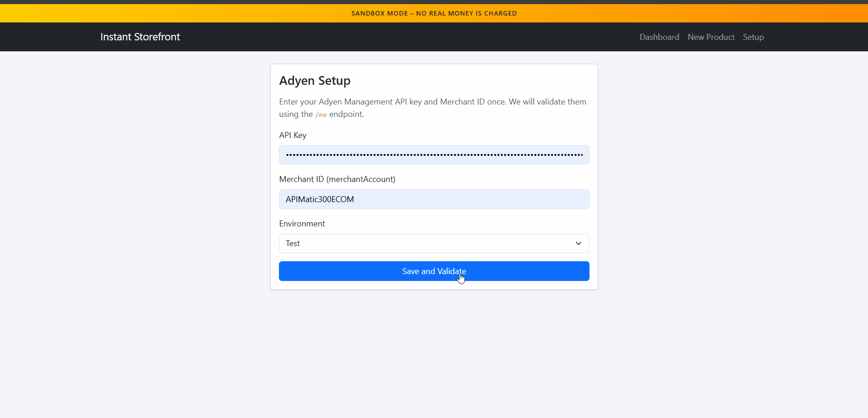Click the API Key label

tap(293, 135)
